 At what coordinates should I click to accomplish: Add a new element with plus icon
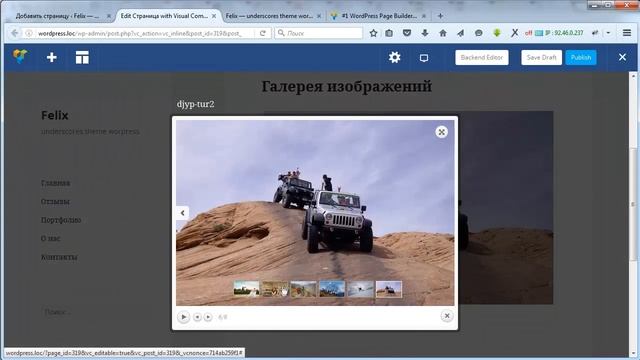51,58
